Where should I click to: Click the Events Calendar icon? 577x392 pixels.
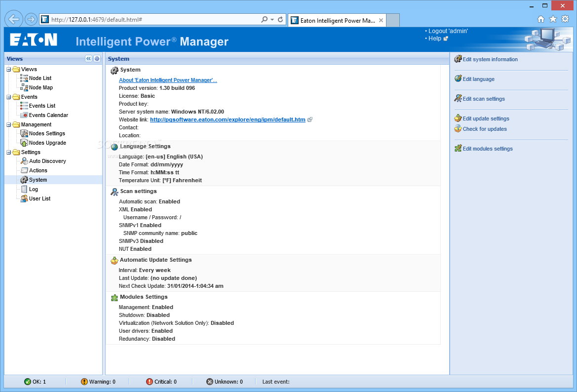(24, 115)
